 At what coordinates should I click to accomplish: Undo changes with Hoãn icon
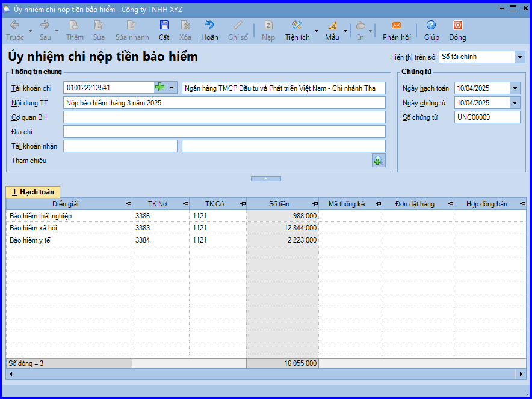(209, 25)
